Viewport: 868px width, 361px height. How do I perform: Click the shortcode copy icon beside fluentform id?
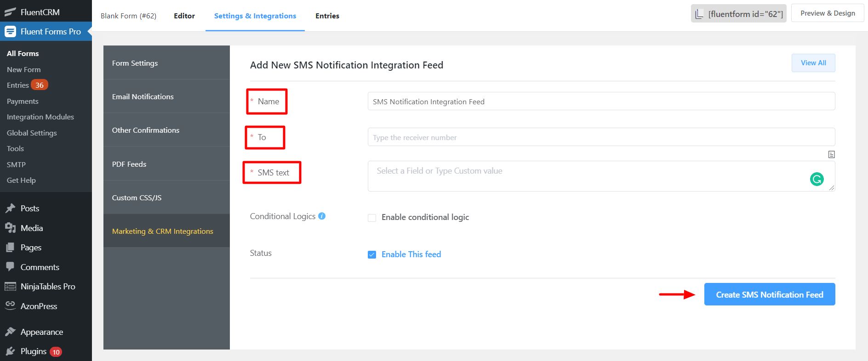click(x=699, y=14)
